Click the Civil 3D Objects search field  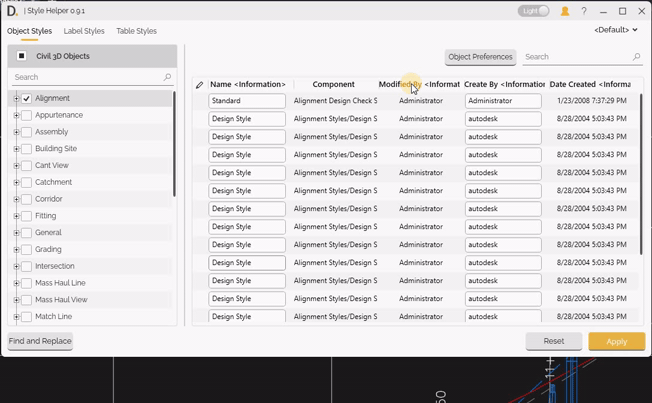[x=92, y=77]
